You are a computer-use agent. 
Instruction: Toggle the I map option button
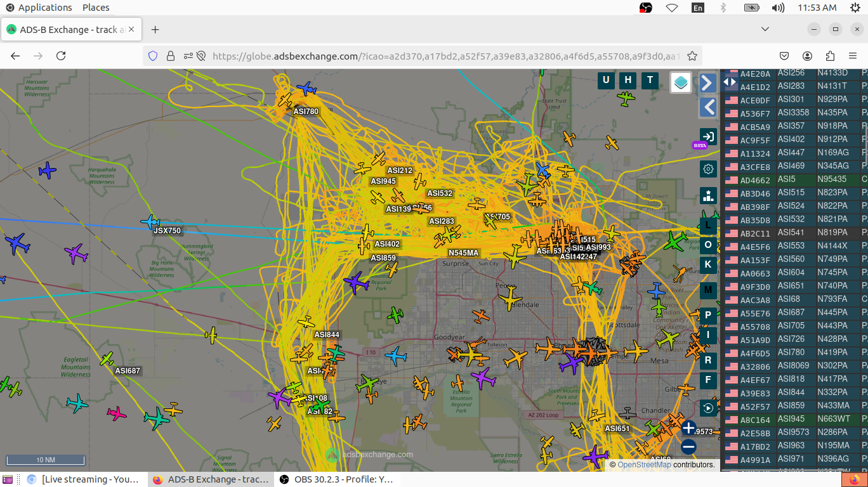click(x=708, y=335)
